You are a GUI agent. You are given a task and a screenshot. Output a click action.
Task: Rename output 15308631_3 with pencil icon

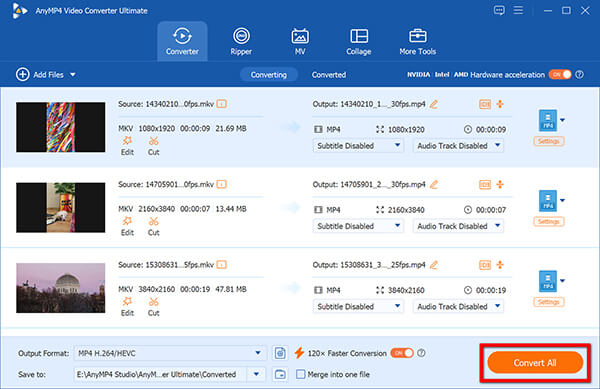tap(434, 265)
